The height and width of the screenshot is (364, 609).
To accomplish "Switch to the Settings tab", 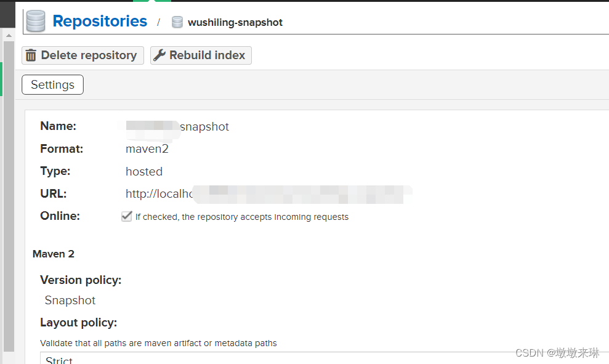I will click(52, 84).
